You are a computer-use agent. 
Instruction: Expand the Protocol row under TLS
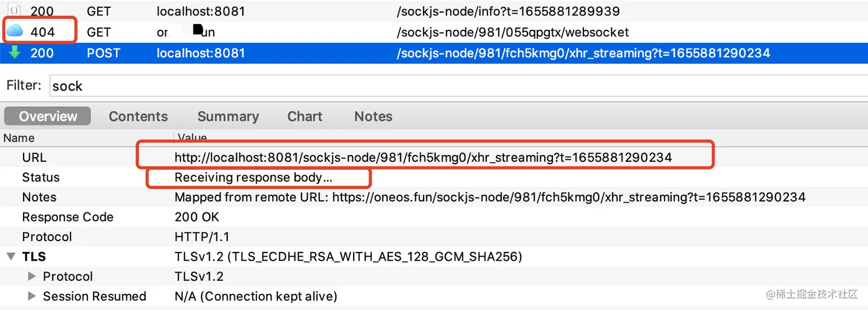[33, 277]
